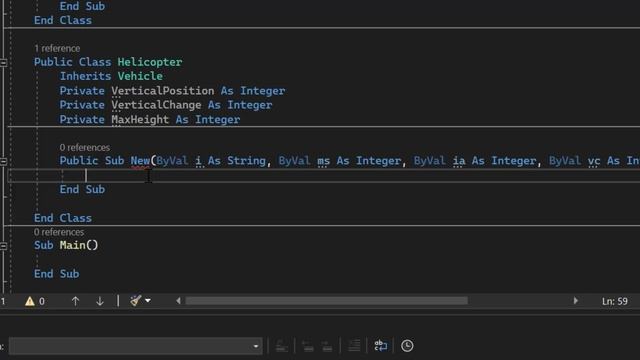
Task: Click the find message in code icon
Action: click(282, 346)
